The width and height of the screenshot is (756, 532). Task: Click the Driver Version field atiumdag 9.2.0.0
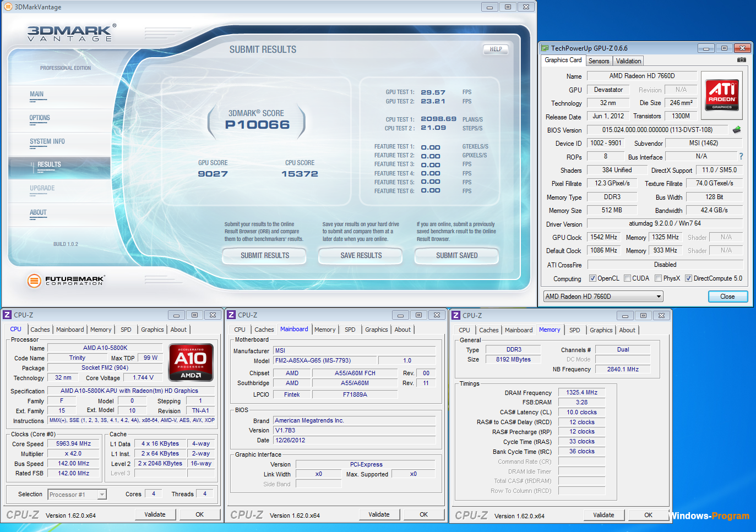point(665,223)
